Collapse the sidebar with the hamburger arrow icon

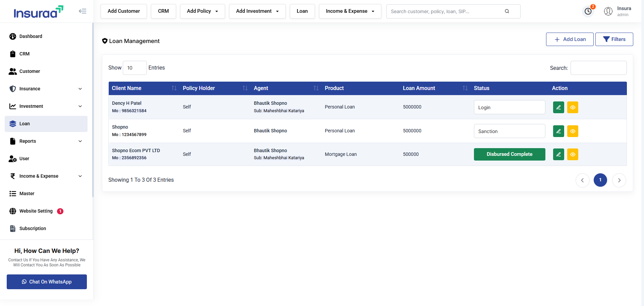[x=83, y=11]
